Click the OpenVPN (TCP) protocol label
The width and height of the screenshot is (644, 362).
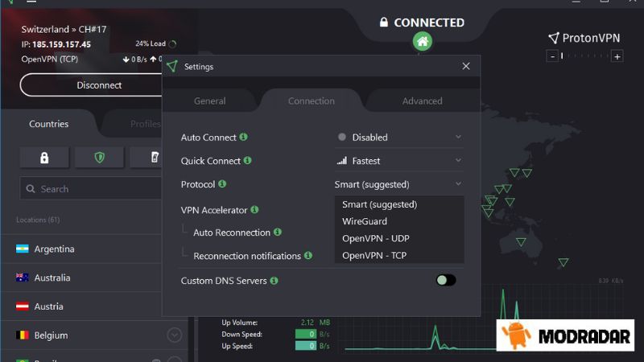[50, 59]
